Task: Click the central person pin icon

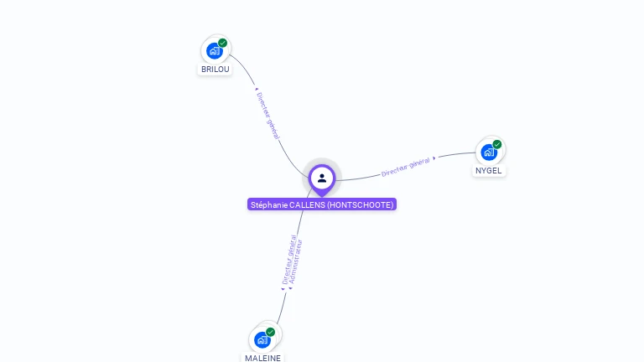Action: pyautogui.click(x=322, y=179)
